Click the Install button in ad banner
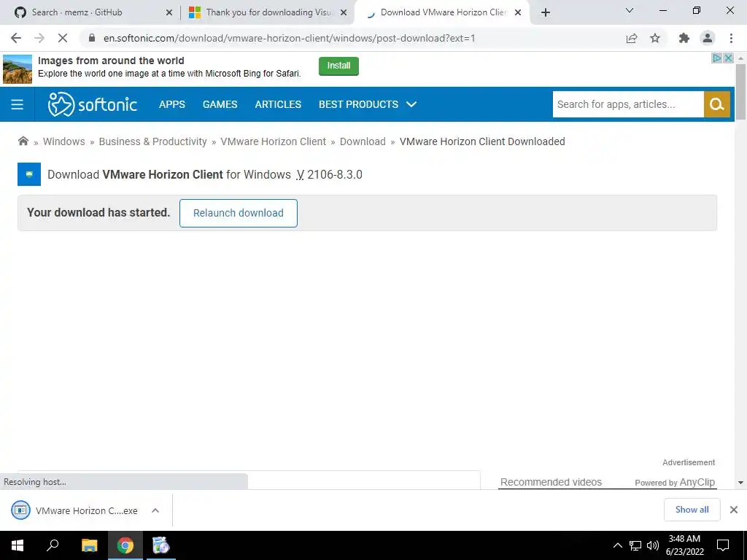 coord(338,66)
